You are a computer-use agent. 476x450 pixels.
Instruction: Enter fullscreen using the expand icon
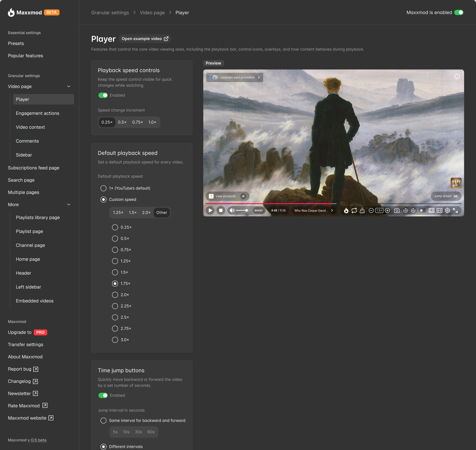tap(456, 210)
